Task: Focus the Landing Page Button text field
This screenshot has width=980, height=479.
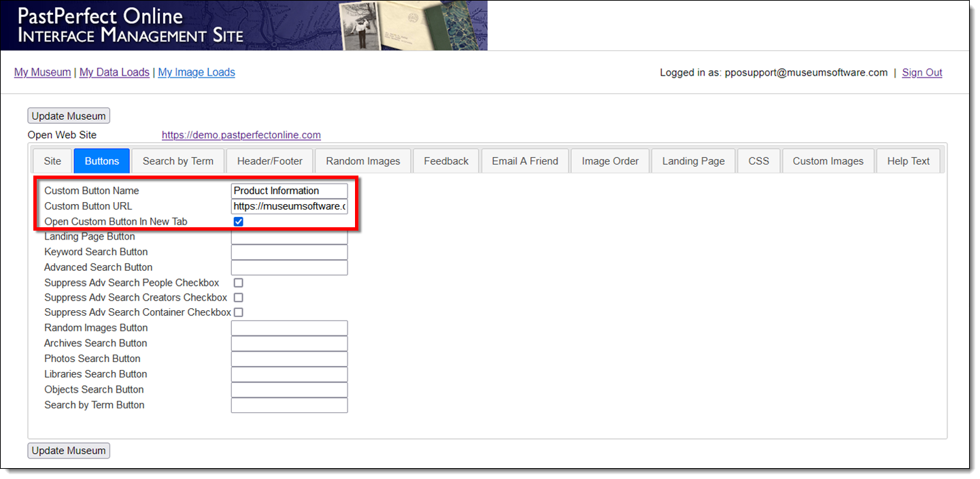Action: [289, 237]
